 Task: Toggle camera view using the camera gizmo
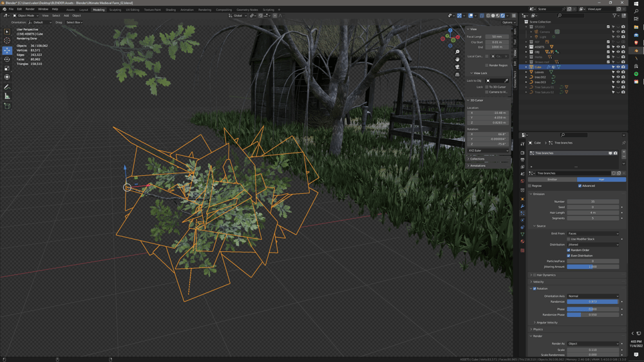457,66
